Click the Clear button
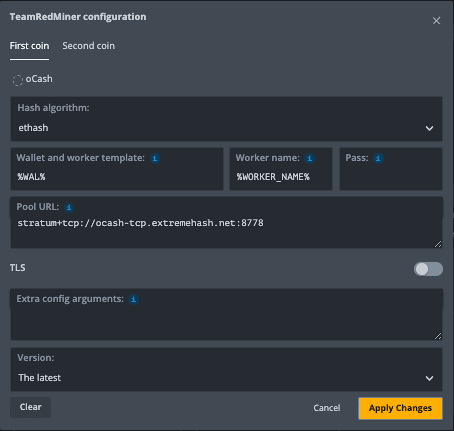454x431 pixels. (30, 407)
